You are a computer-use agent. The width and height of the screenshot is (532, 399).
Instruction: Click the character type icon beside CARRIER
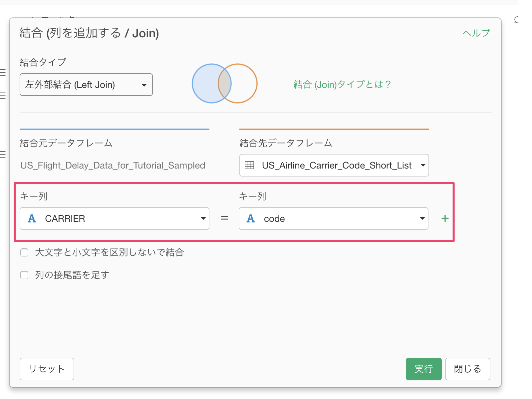coord(32,218)
